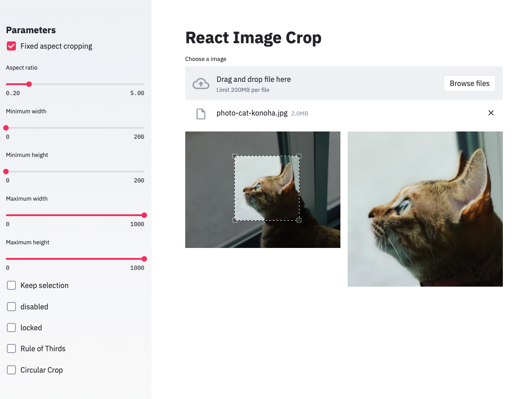Enable Circular Crop

(x=11, y=370)
